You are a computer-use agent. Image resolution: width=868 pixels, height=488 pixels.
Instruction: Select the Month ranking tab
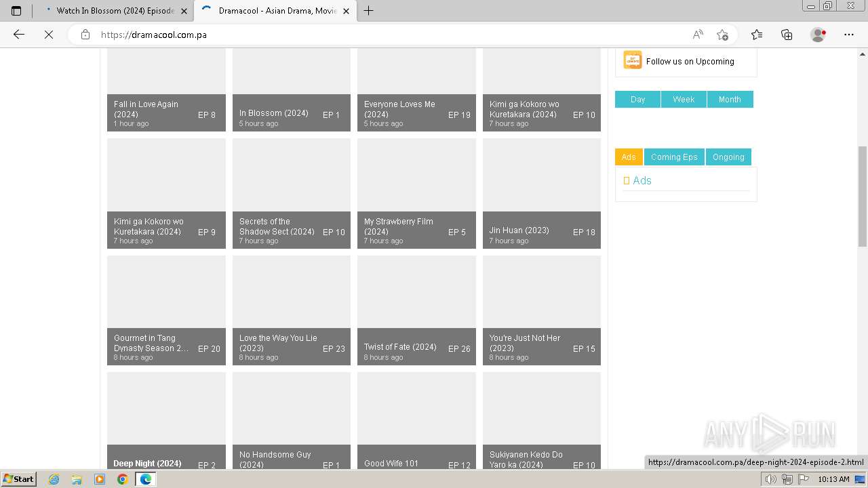click(730, 99)
